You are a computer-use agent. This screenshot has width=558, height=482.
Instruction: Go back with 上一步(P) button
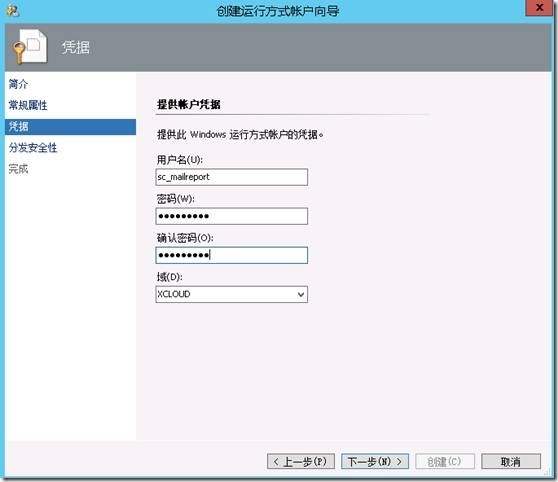point(301,462)
